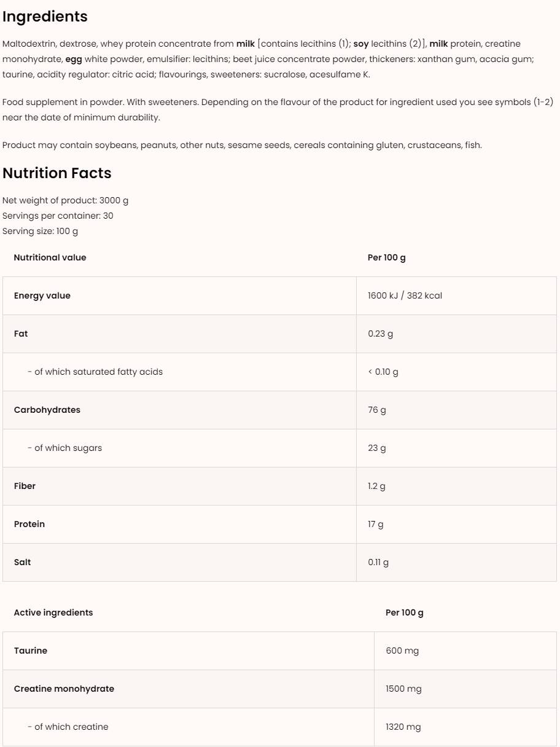Viewport: 560px width, 747px height.
Task: Click the 600 mg taurine value
Action: pos(402,651)
